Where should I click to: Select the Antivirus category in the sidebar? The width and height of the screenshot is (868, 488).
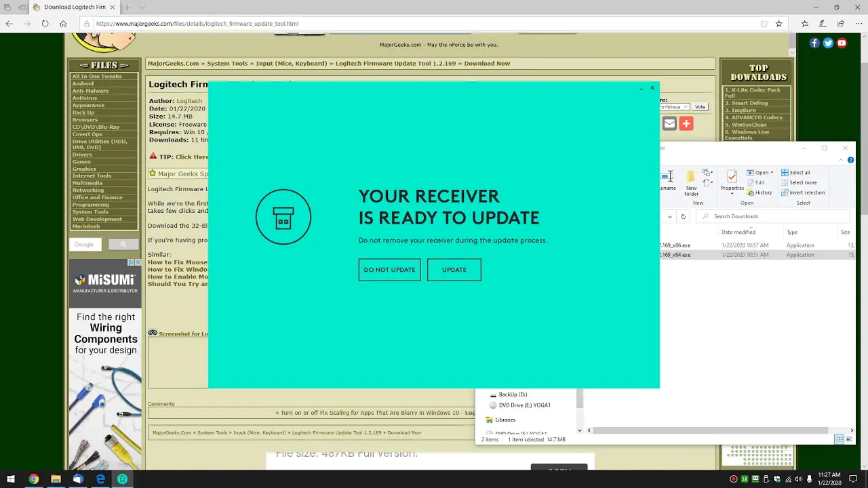(84, 98)
